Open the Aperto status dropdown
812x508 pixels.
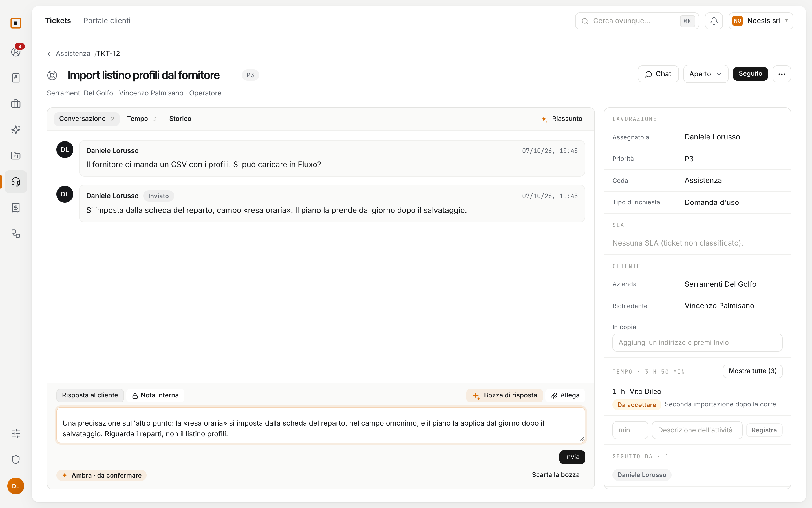click(x=706, y=74)
